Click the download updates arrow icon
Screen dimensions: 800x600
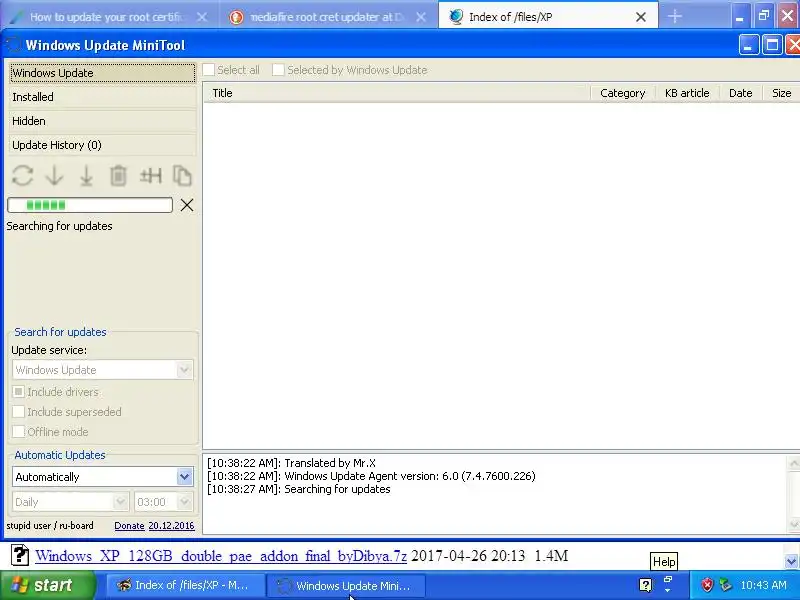[55, 176]
